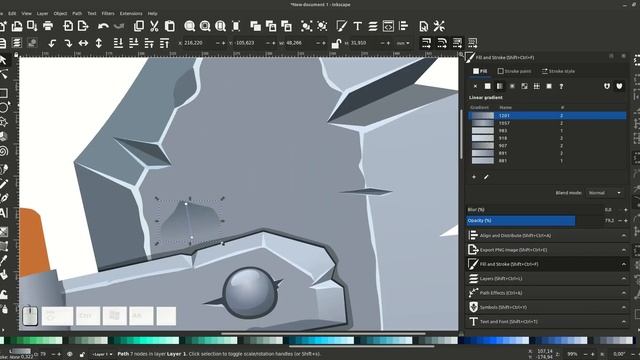Lower selection to bottom
This screenshot has height=360, width=640.
point(118,43)
